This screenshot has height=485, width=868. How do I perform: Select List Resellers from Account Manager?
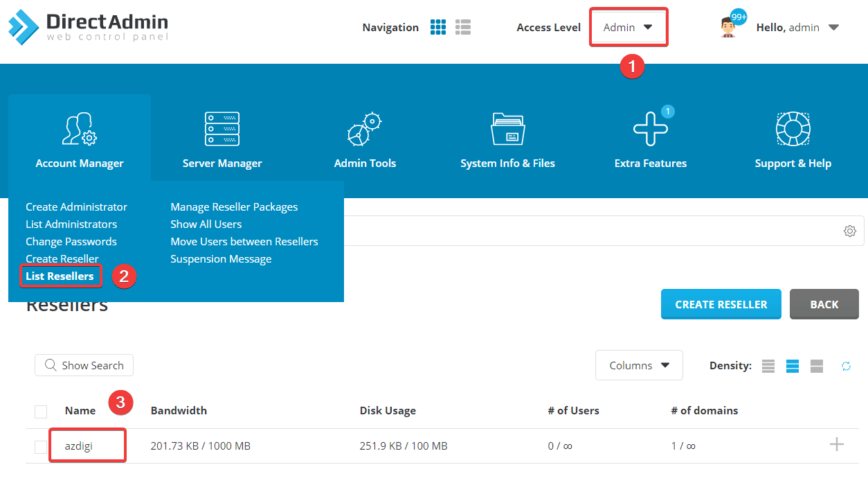pos(60,276)
